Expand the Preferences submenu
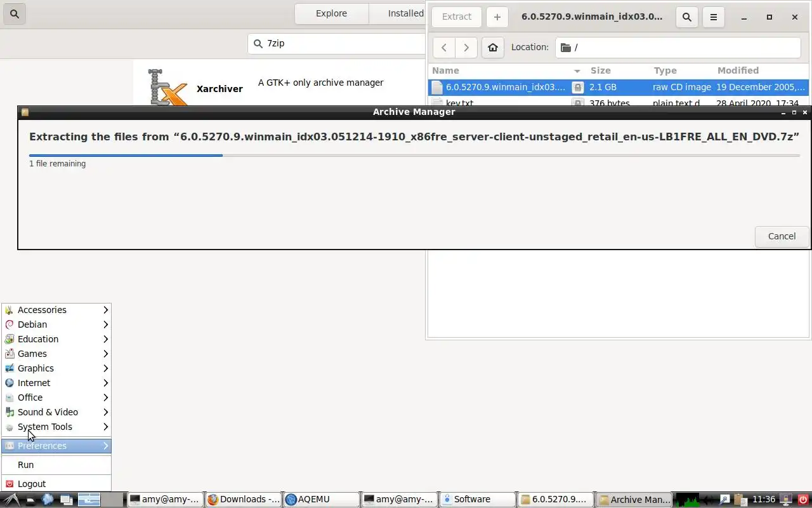This screenshot has width=812, height=508. pos(56,446)
